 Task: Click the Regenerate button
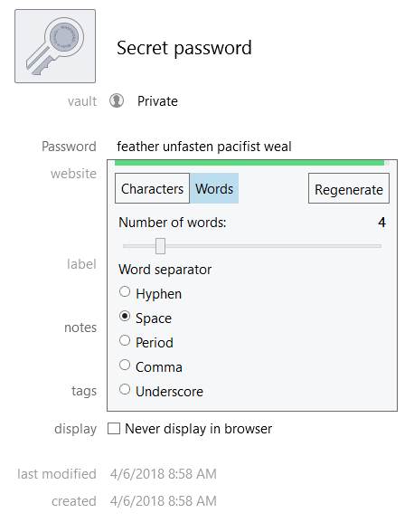click(x=349, y=188)
